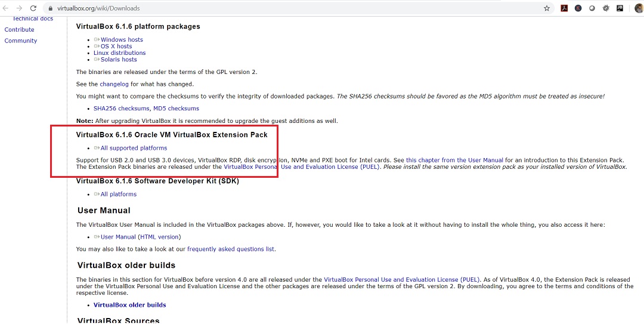Open the Chrome profile avatar
This screenshot has width=644, height=324.
point(638,8)
